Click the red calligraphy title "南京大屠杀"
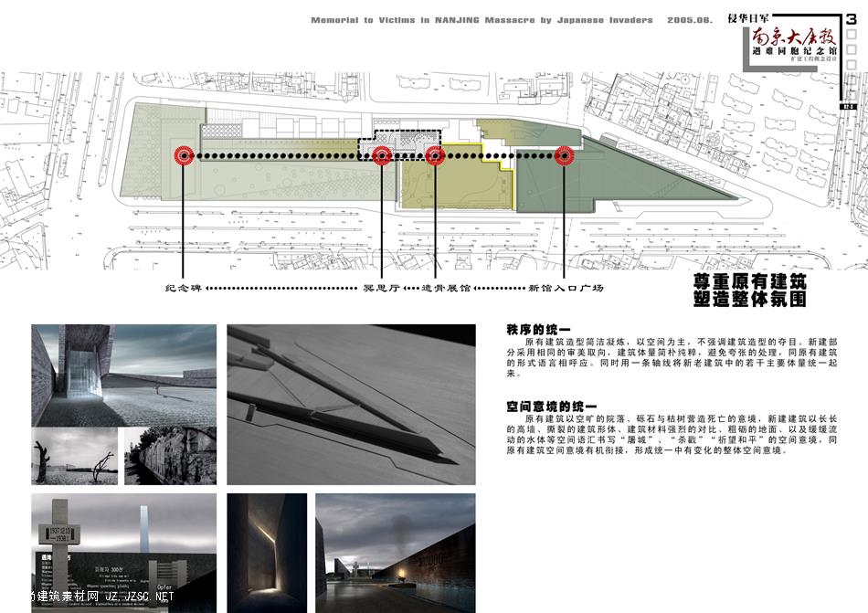Image resolution: width=868 pixels, height=613 pixels. coord(793,36)
